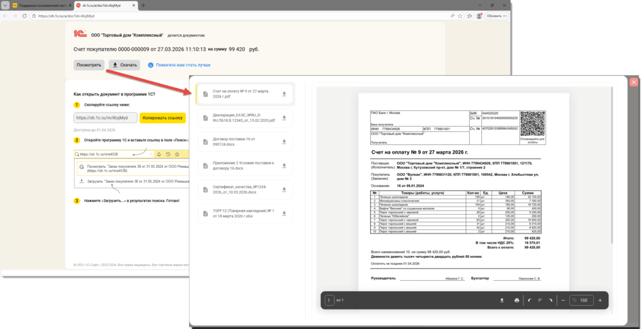Print the invoice from viewer toolbar
This screenshot has width=644, height=329.
(x=517, y=300)
